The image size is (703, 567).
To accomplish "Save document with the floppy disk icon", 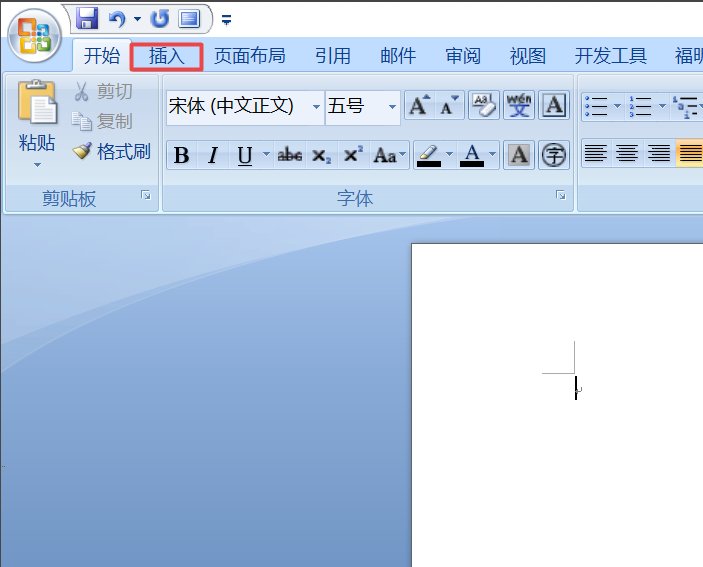I will [x=87, y=19].
